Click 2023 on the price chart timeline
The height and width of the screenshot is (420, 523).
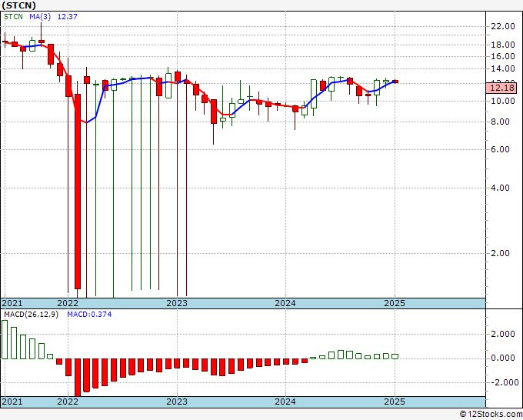[177, 303]
